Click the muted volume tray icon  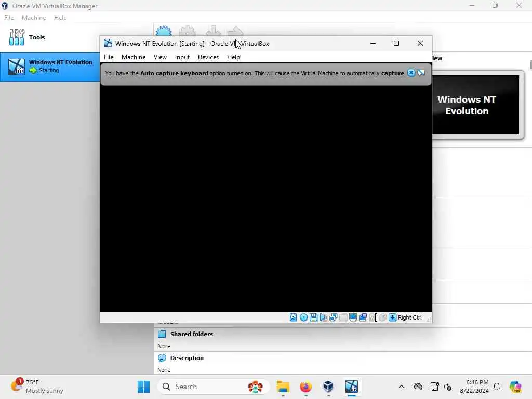click(448, 387)
